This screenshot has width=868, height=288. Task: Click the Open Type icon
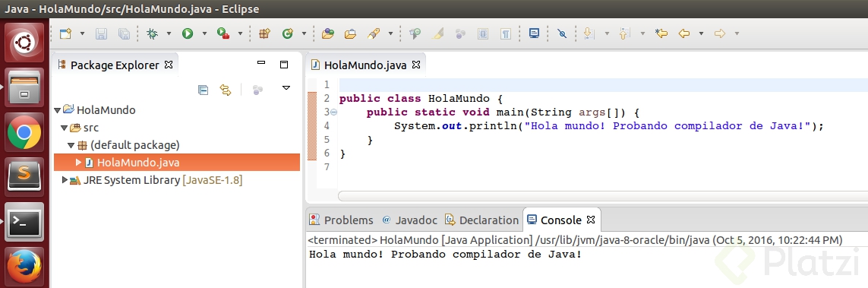[x=328, y=33]
